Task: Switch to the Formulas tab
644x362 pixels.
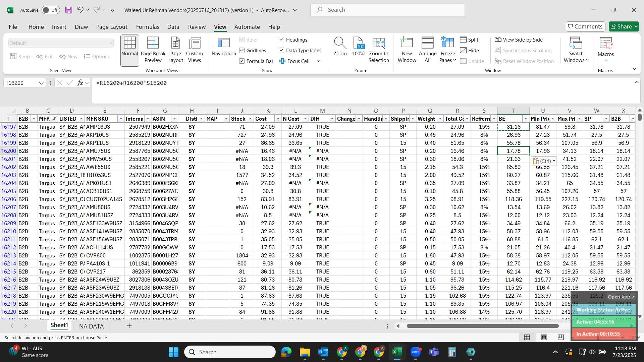Action: (148, 27)
